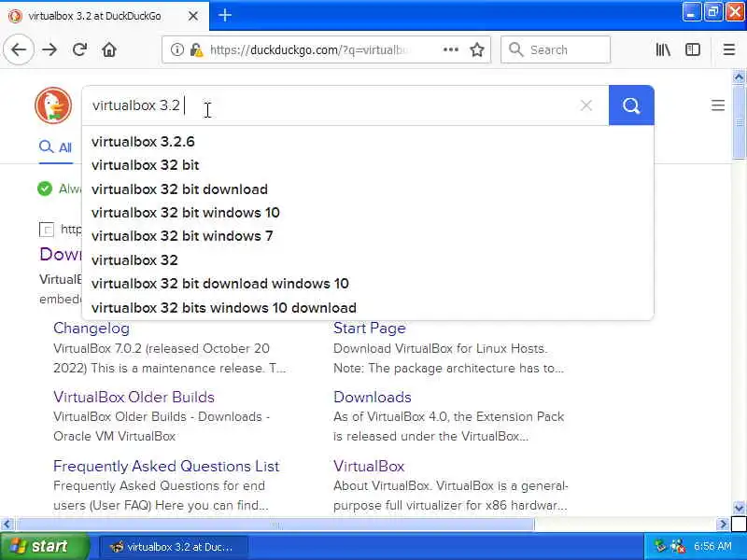
Task: Select the virtualbox 3.2 at DuckDuckGo tab
Action: click(95, 16)
